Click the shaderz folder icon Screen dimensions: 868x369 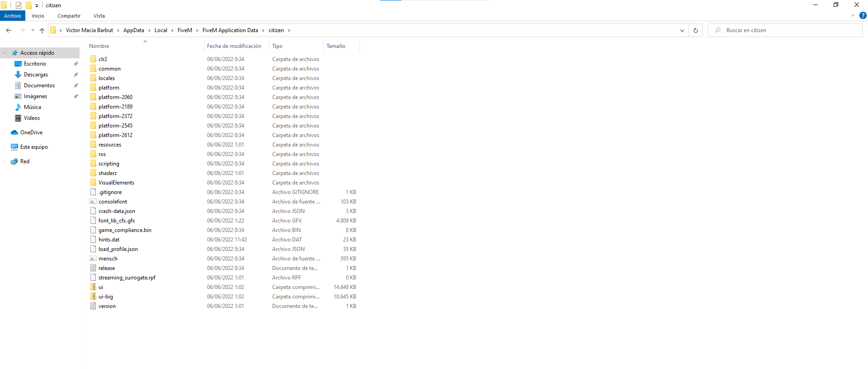click(x=93, y=173)
